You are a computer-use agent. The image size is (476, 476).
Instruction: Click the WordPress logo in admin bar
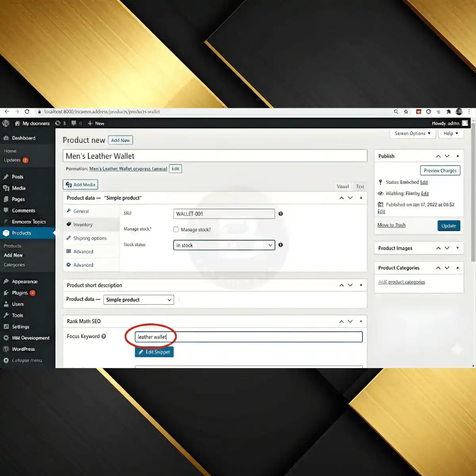click(x=6, y=123)
